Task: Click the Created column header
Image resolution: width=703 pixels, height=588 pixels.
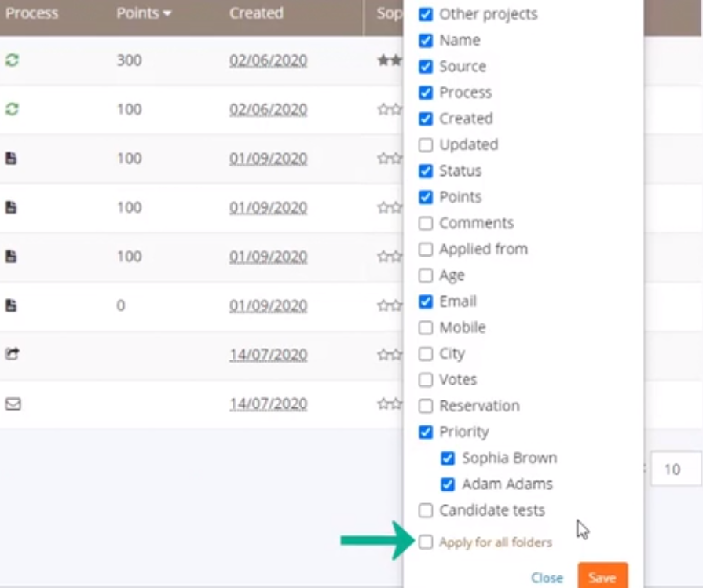Action: (256, 13)
